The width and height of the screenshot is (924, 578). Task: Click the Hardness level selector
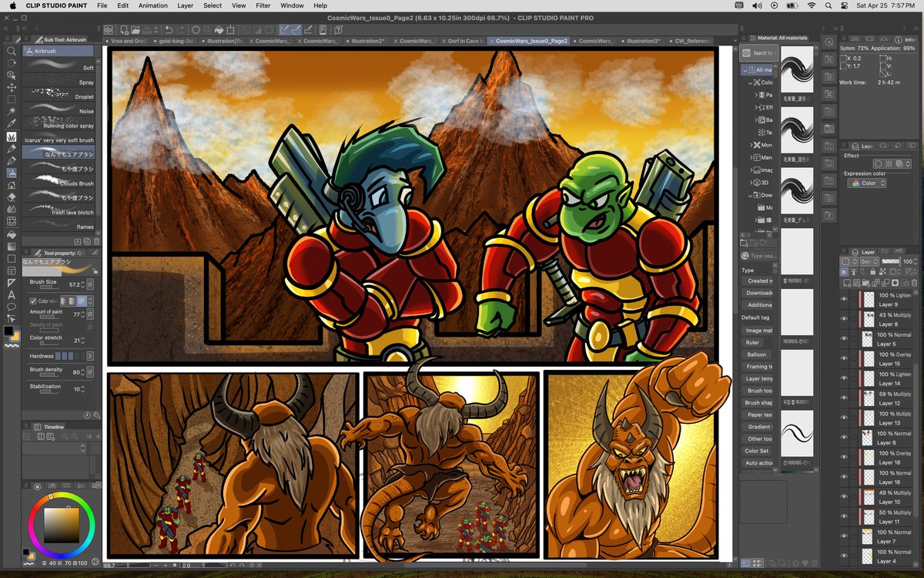pos(64,356)
